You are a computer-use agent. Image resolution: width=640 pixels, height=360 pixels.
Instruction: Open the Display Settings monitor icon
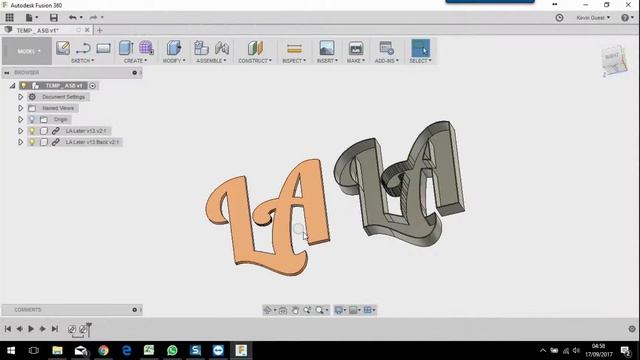coord(338,310)
